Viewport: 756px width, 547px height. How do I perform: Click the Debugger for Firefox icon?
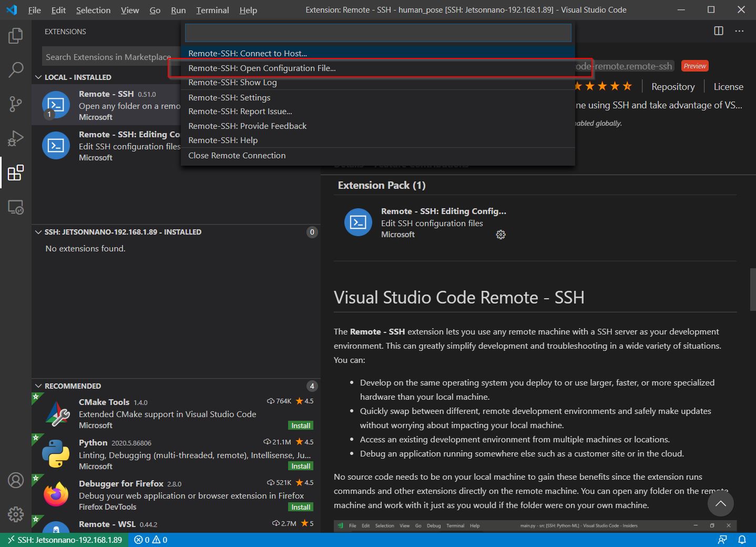tap(56, 495)
